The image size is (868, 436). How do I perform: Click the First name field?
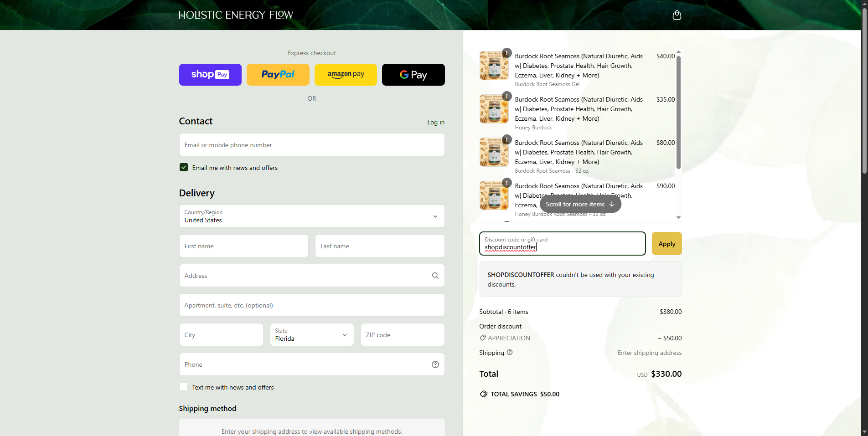244,246
